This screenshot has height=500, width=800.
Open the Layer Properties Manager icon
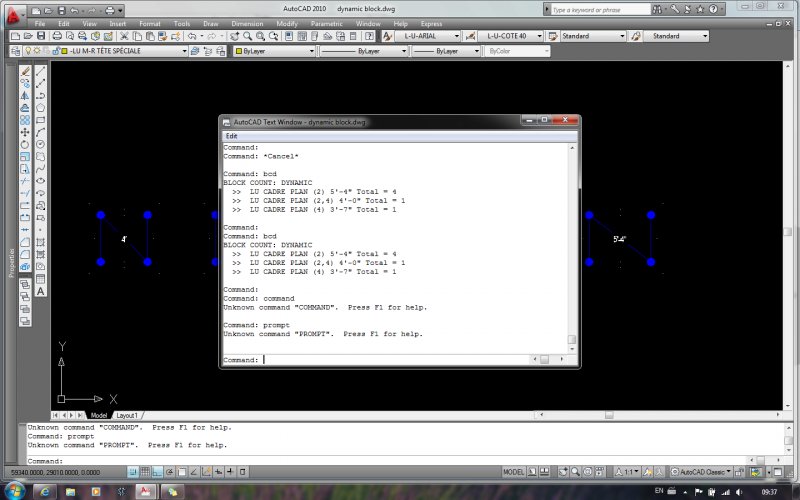pyautogui.click(x=16, y=51)
